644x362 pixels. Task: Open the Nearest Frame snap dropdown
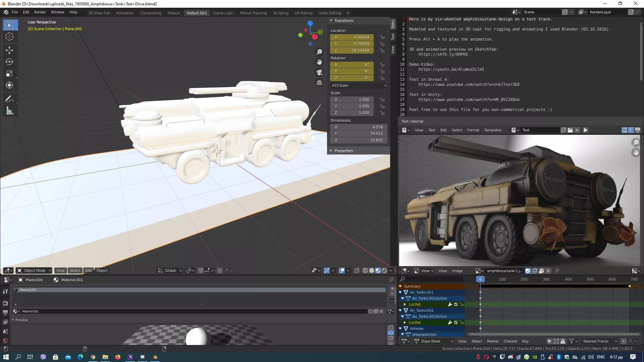click(600, 341)
